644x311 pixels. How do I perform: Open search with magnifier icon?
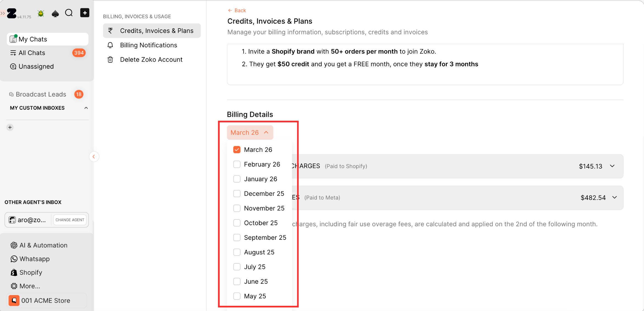(69, 13)
